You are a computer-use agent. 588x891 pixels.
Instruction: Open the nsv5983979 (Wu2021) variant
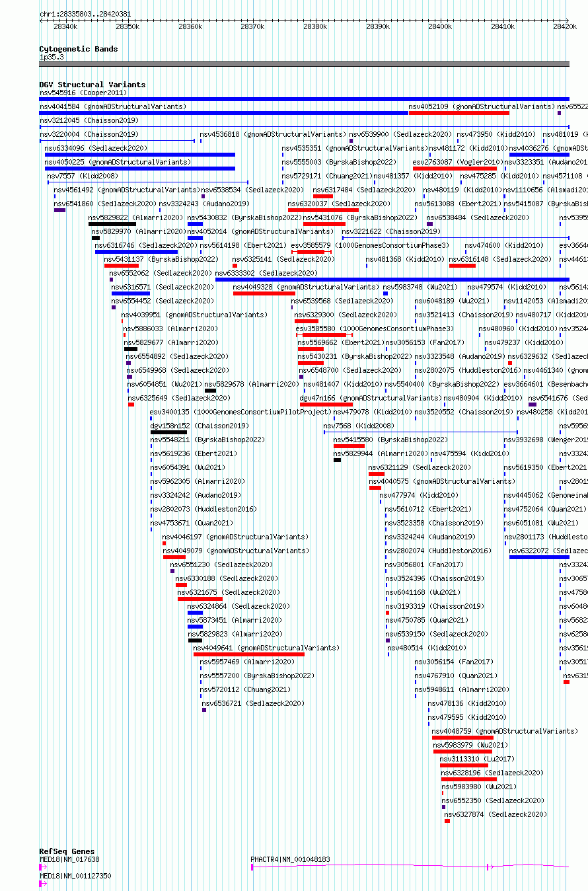point(470,745)
